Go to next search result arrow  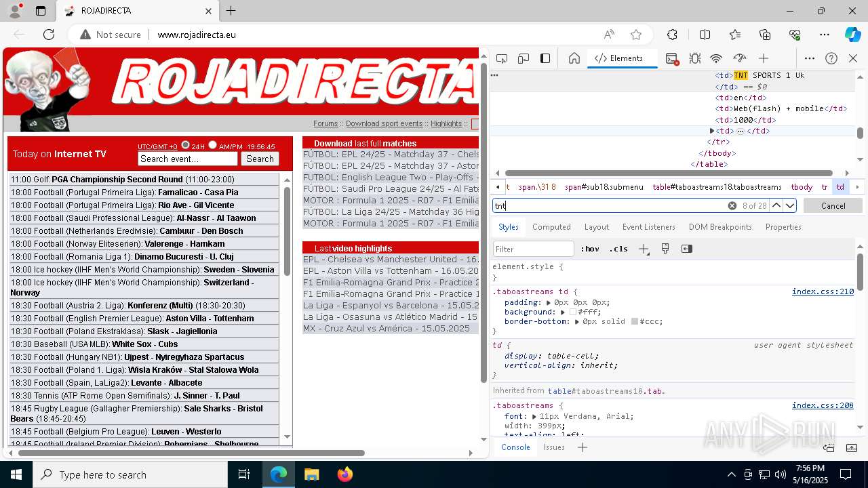(x=790, y=205)
